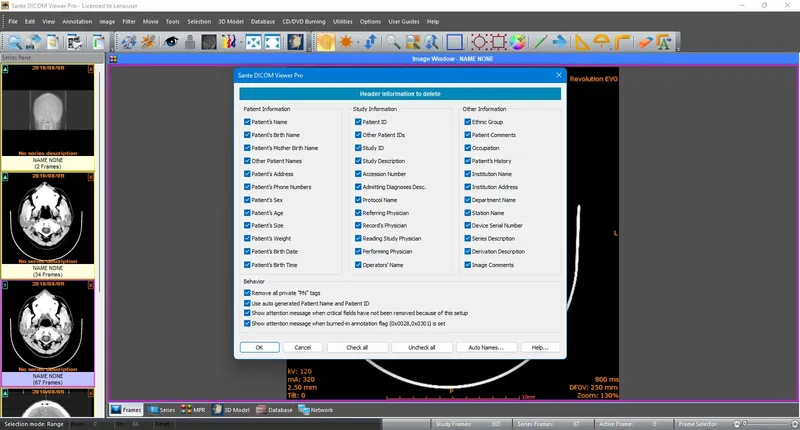Toggle Remove all private "PN" tags

point(247,293)
